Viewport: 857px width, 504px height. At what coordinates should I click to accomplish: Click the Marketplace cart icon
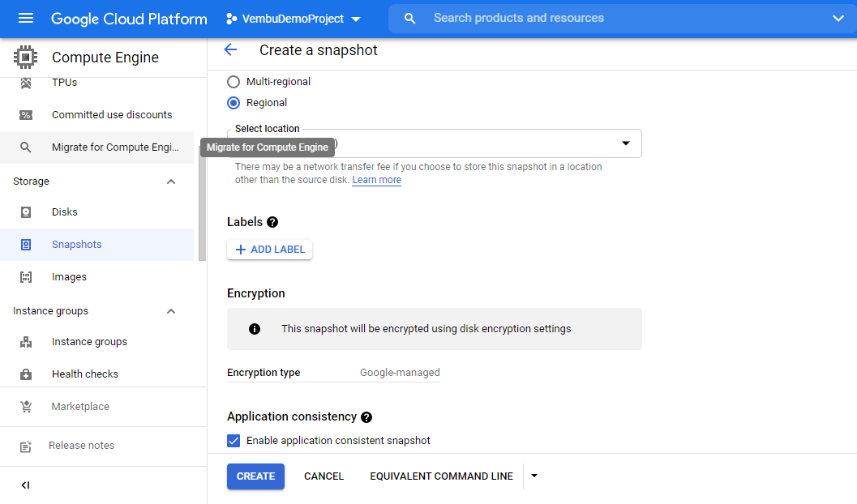[26, 406]
